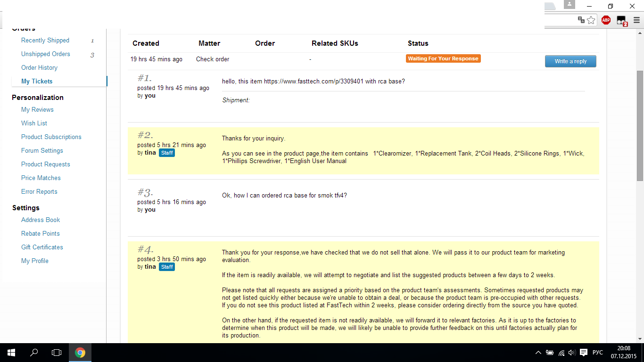This screenshot has width=644, height=362.
Task: Open the volume speaker tray icon
Action: pyautogui.click(x=572, y=353)
